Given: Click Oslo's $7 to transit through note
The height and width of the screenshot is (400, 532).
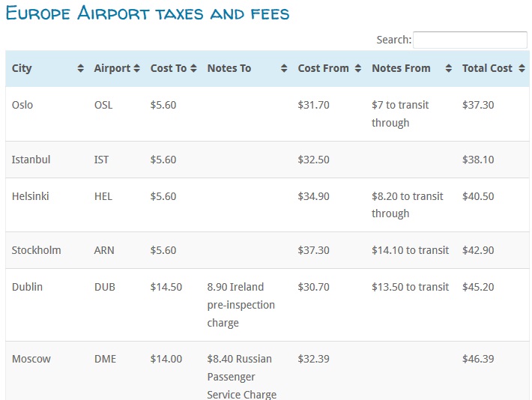Looking at the screenshot, I should coord(400,114).
